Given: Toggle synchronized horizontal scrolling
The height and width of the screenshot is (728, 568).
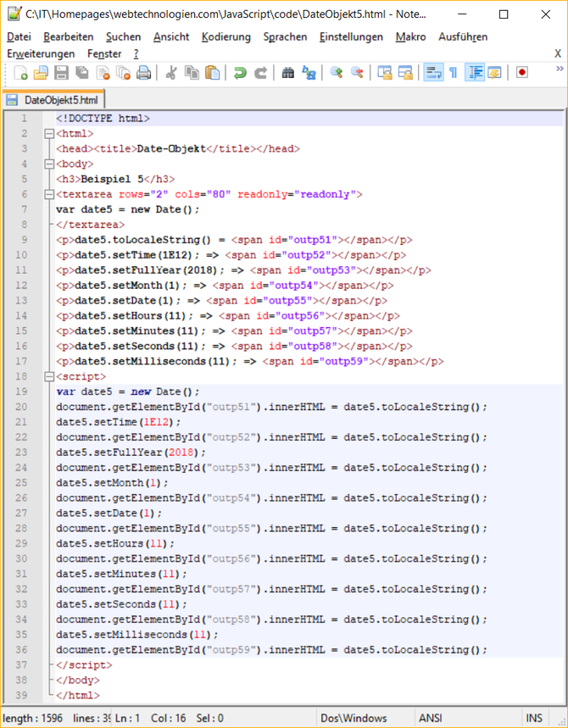Looking at the screenshot, I should (x=405, y=73).
